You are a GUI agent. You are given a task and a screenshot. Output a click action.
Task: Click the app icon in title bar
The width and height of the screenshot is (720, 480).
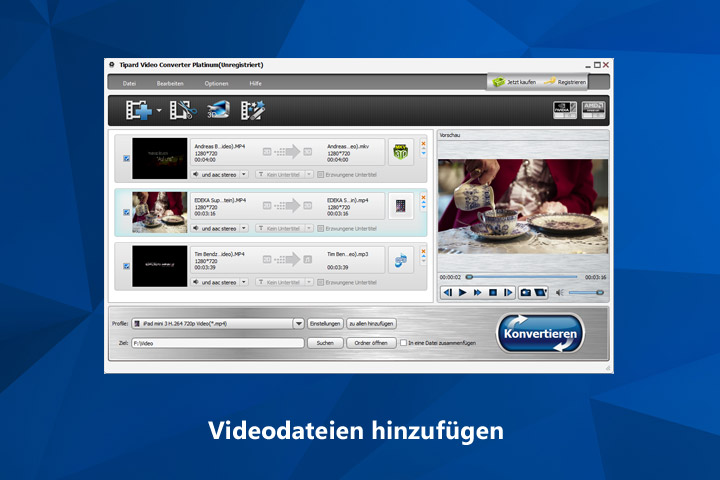click(x=112, y=65)
